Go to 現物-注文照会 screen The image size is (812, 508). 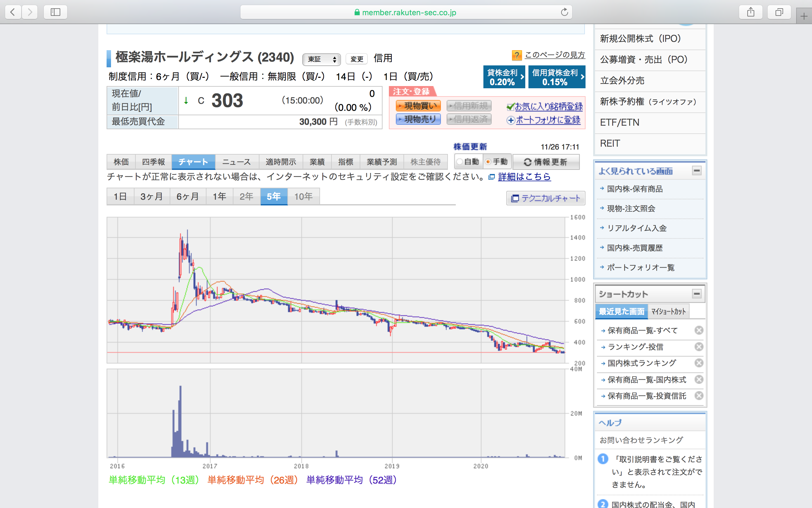[631, 209]
